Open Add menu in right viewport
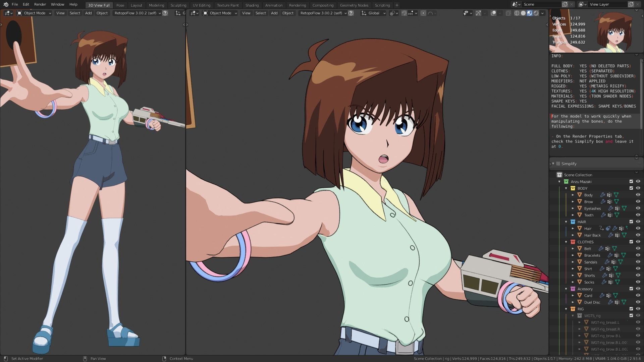The image size is (644, 362). pos(274,13)
